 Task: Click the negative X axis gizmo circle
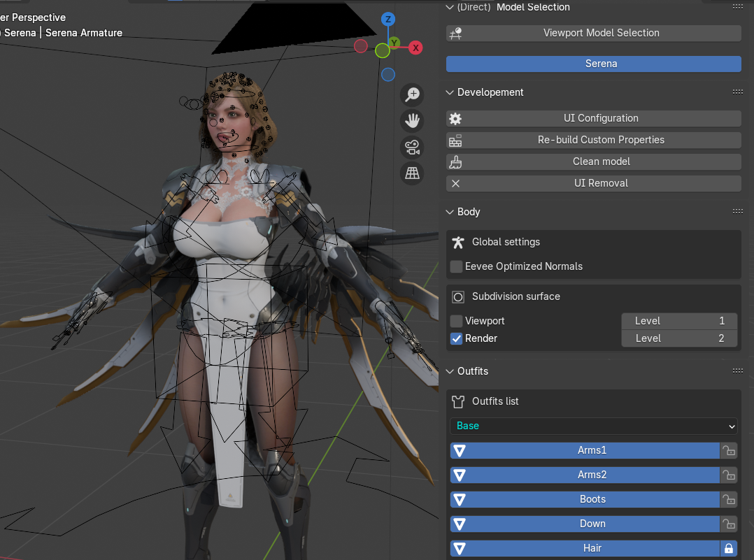click(361, 46)
